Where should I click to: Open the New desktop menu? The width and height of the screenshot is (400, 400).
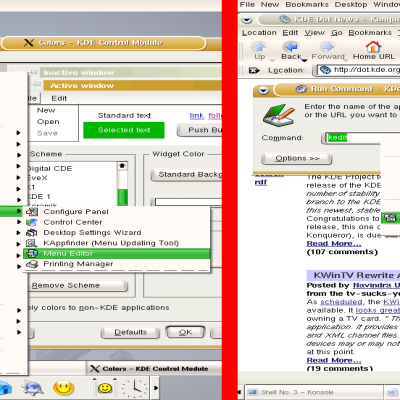(x=270, y=5)
